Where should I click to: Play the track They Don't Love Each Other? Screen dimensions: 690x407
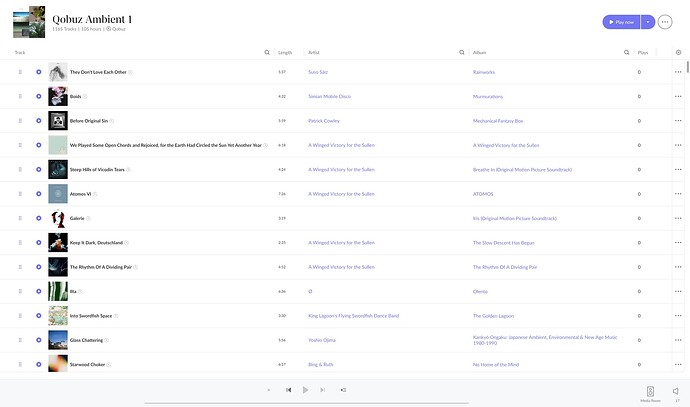click(x=39, y=72)
